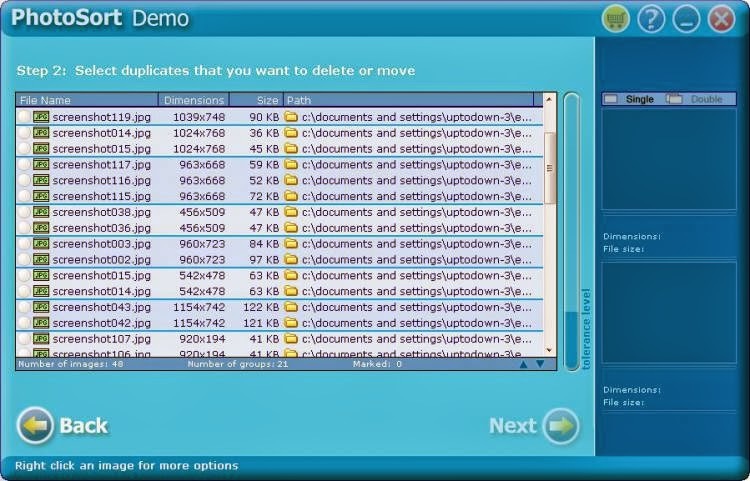Screen dimensions: 750x481
Task: Click folder icon in screenshot117.jpg row
Action: coord(291,164)
